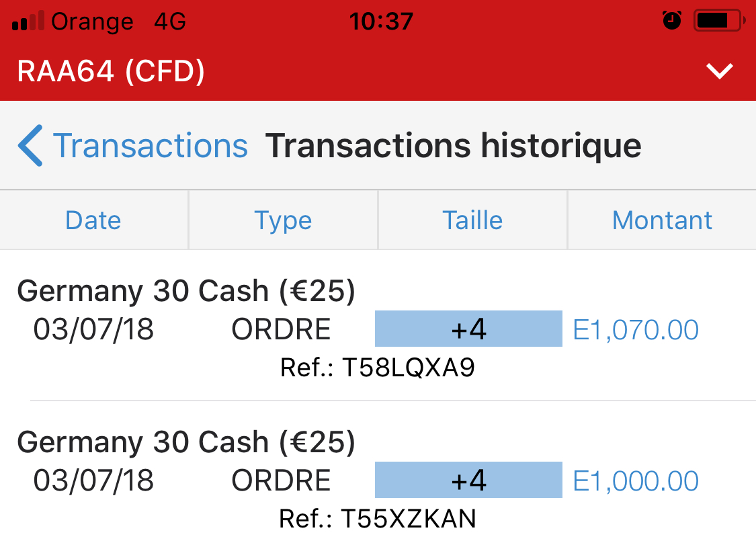Tap the back chevron arrow icon
The width and height of the screenshot is (756, 547).
click(x=30, y=145)
